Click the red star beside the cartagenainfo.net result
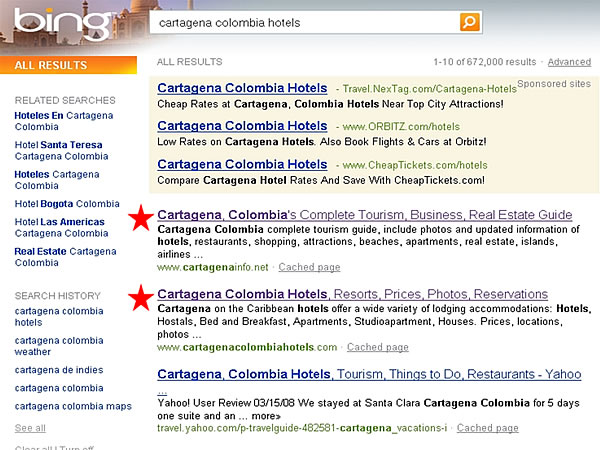Viewport: 600px width, 450px height. [x=141, y=215]
